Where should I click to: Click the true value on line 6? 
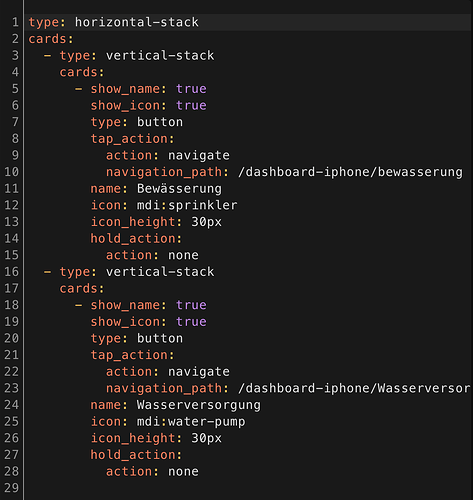(191, 106)
